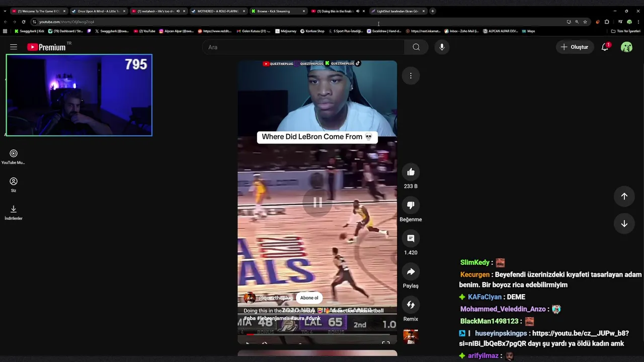Click the SlimKedy chat username
Screen dimensions: 644x362
474,262
